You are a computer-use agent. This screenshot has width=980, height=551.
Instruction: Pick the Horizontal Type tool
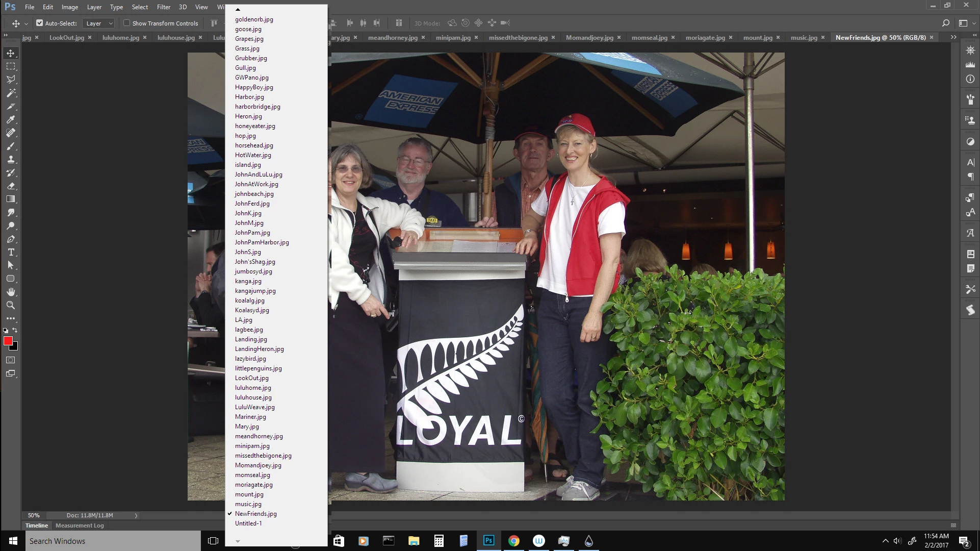(11, 252)
